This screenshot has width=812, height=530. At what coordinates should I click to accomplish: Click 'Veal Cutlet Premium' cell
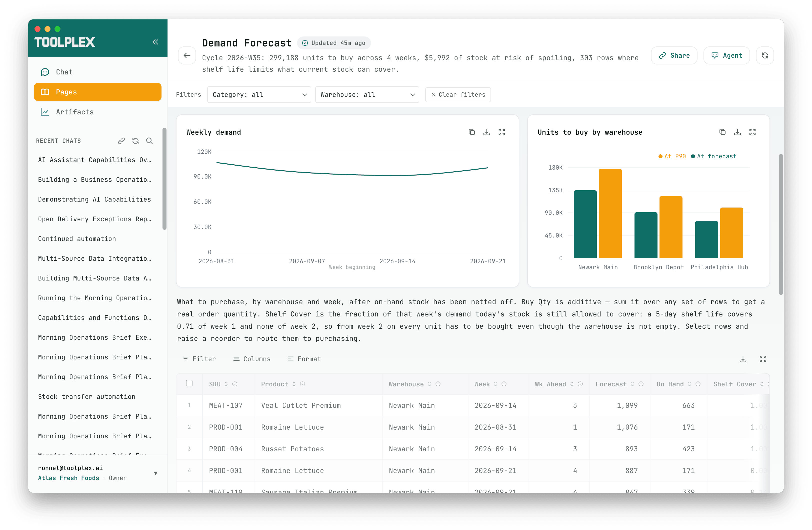coord(318,405)
